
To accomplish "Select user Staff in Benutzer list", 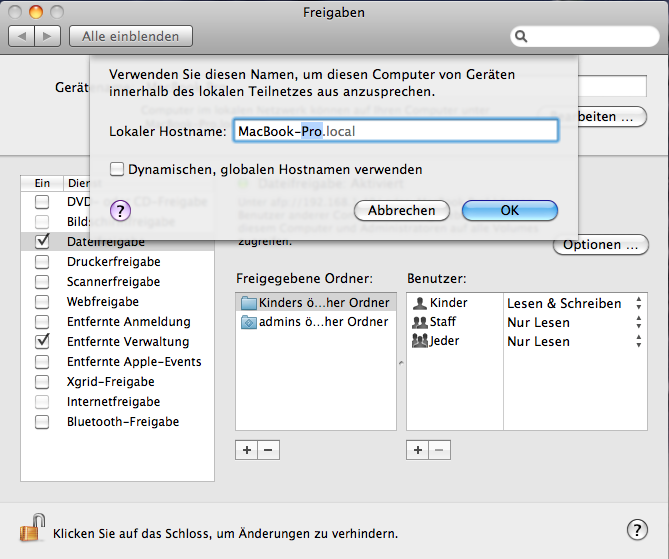I will click(455, 322).
